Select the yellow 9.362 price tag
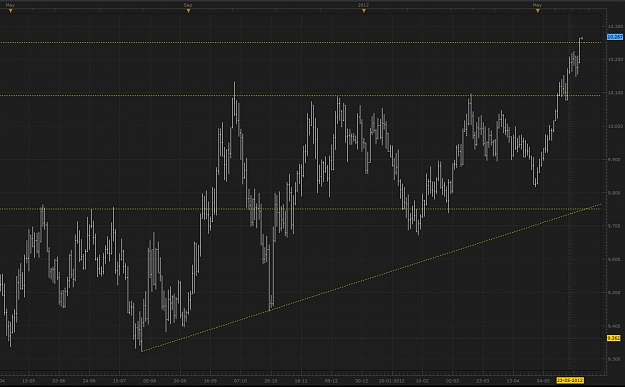Viewport: 625px width, 387px height. [x=613, y=338]
